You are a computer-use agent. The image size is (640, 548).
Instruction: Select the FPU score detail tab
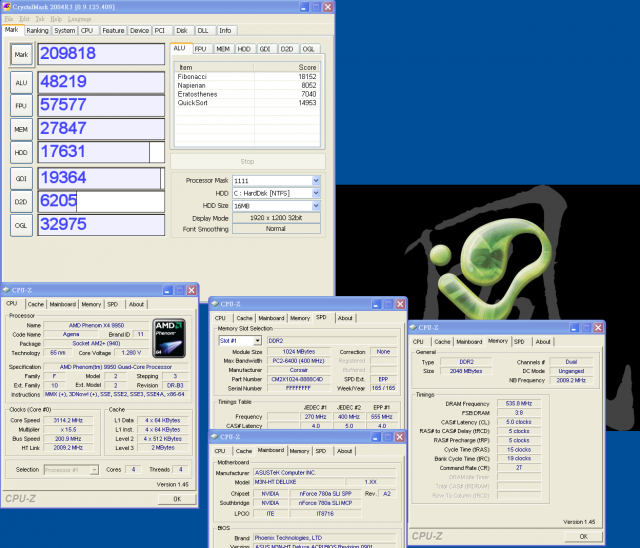point(201,49)
